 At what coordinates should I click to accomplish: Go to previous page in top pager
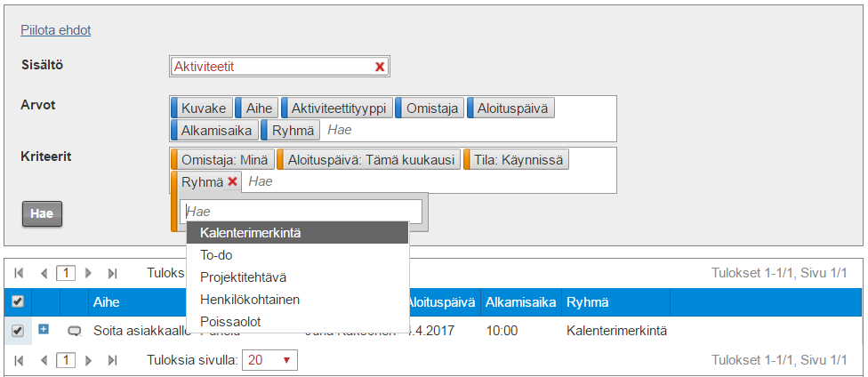[44, 273]
